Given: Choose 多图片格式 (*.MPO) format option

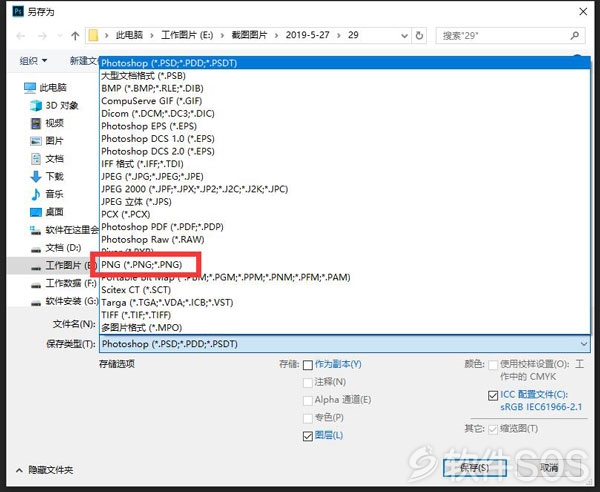Looking at the screenshot, I should [x=345, y=327].
